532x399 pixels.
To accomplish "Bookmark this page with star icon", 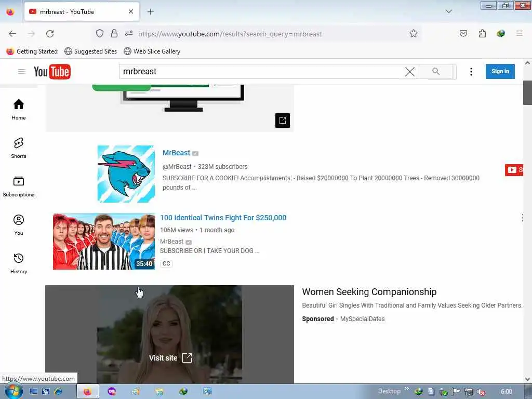I will click(x=413, y=33).
